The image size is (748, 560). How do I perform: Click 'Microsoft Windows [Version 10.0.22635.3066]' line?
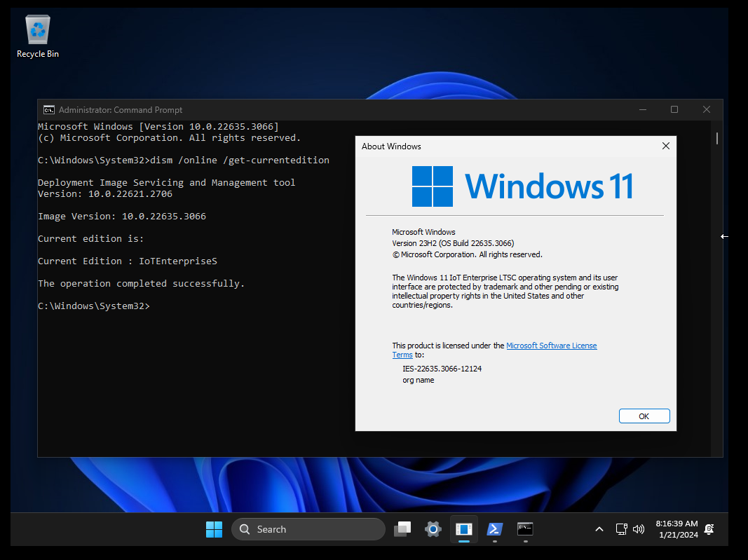(158, 126)
